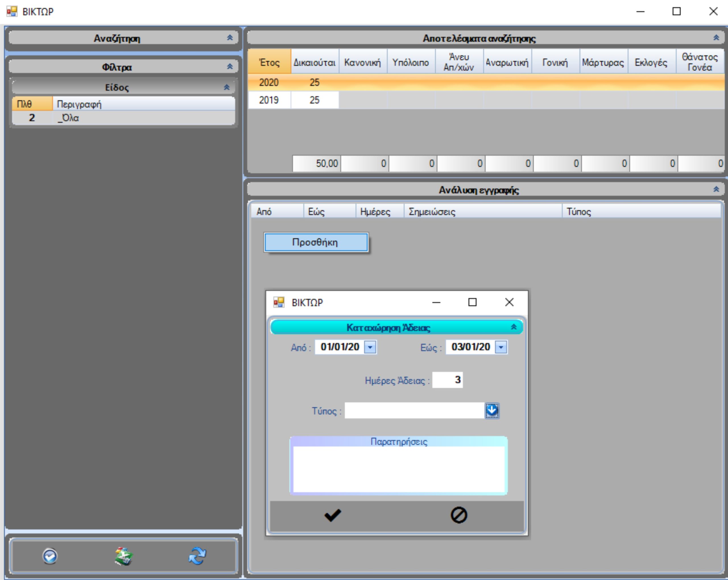
Task: Collapse the Αναζήτηση panel chevron
Action: [x=229, y=38]
